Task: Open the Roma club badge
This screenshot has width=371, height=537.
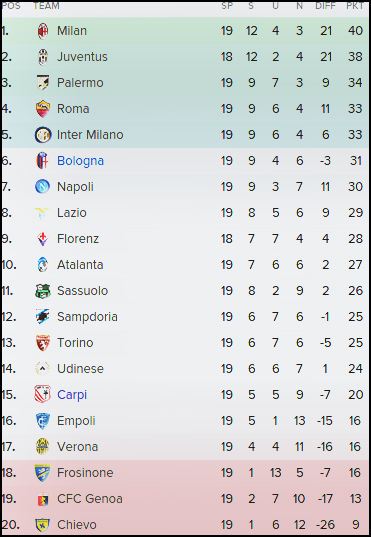Action: click(43, 109)
